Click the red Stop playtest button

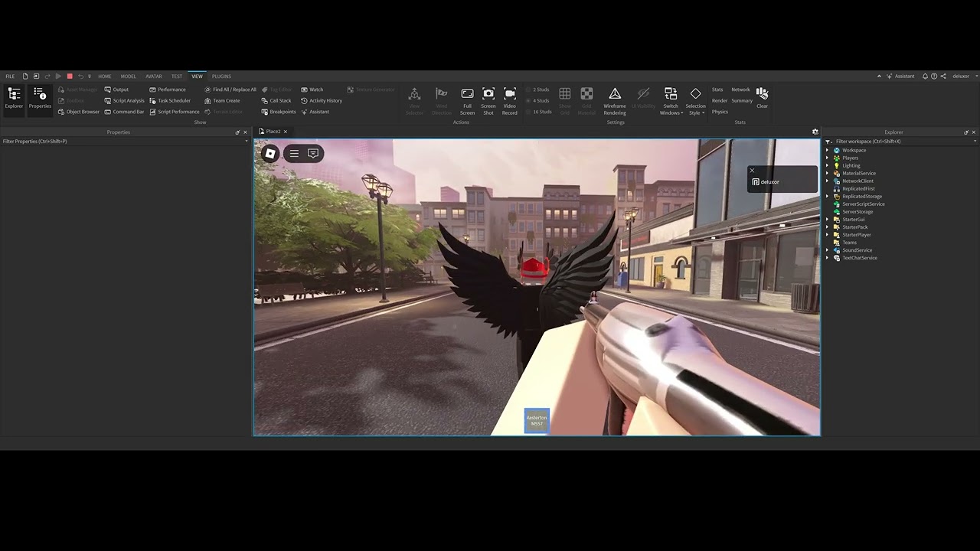70,77
